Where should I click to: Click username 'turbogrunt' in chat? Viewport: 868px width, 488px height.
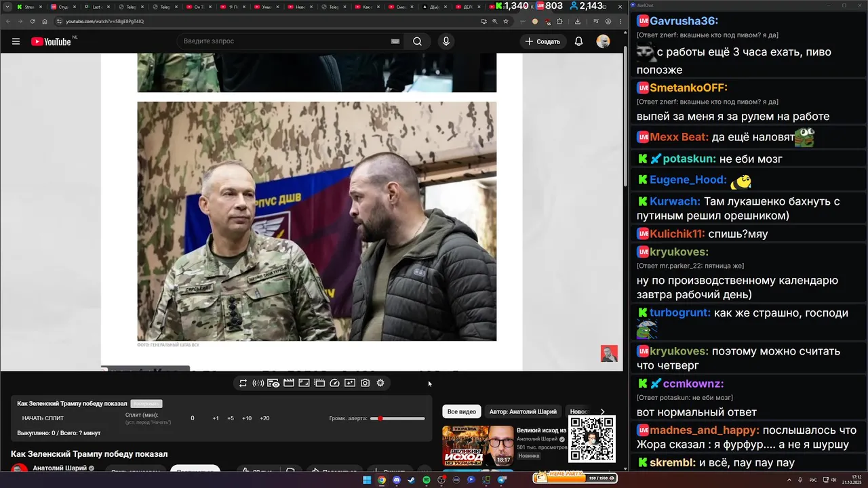pos(680,313)
